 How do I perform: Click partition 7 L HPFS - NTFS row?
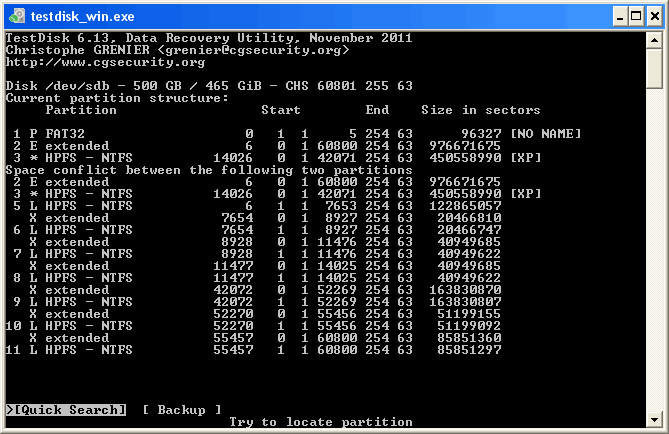(x=257, y=253)
